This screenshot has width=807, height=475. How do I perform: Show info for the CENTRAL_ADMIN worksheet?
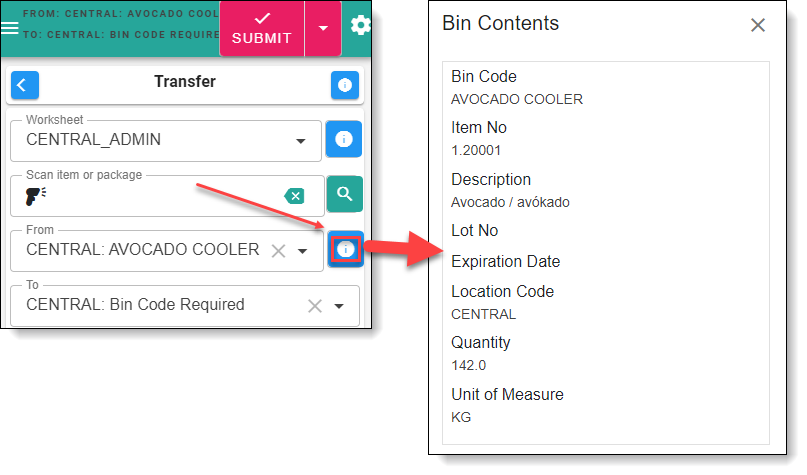tap(343, 139)
